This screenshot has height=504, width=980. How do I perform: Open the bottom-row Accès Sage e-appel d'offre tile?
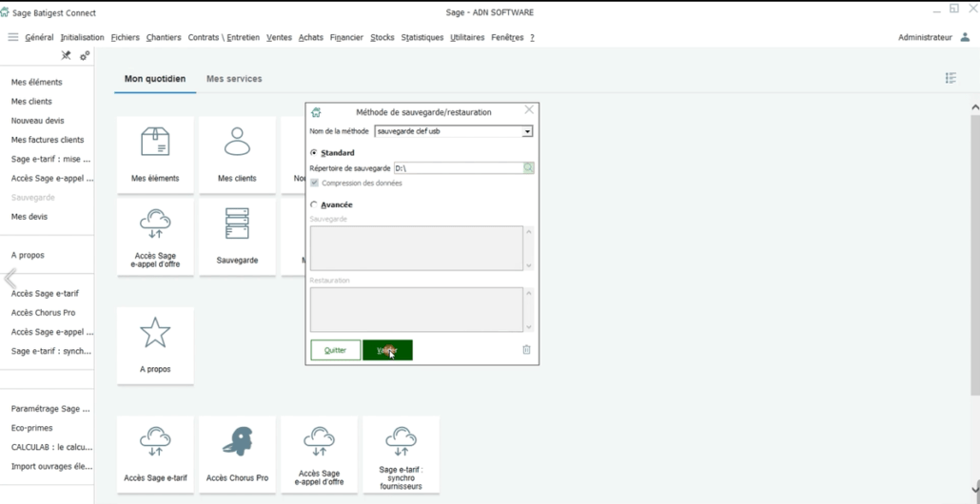(x=319, y=455)
